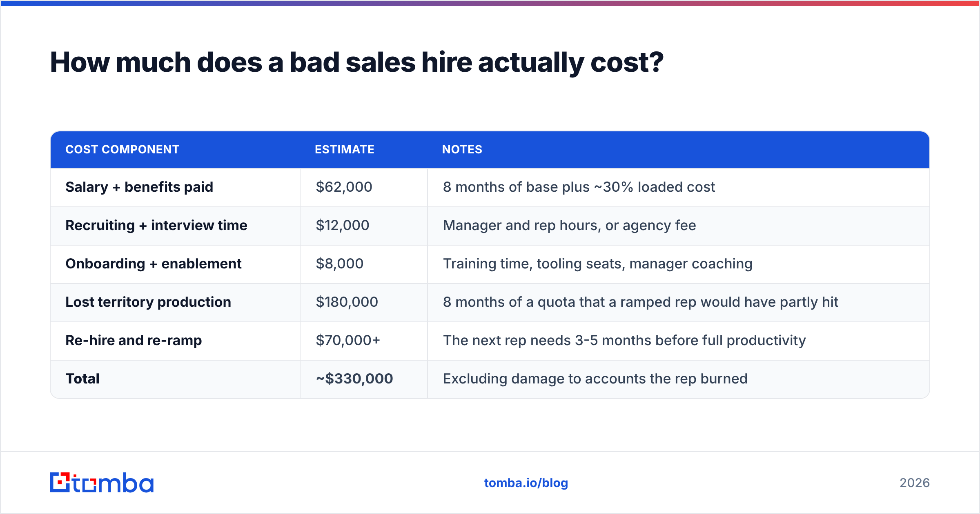The width and height of the screenshot is (980, 514).
Task: Select the note about a ramped rep's quota
Action: 641,302
